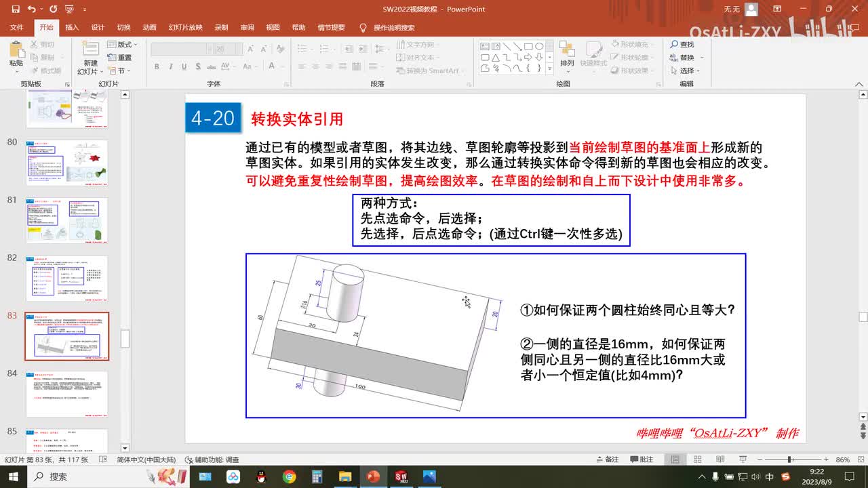Switch to the 幻灯片放映 Slide Show tab

point(185,28)
